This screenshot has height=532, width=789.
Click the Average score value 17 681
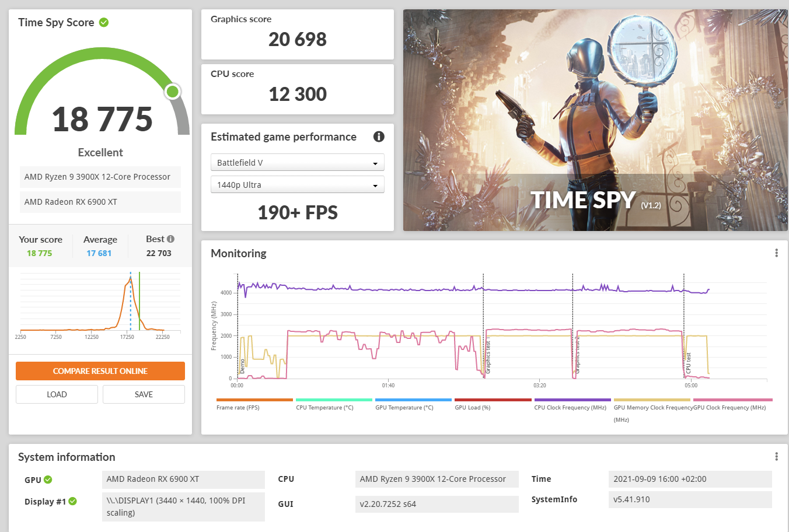click(x=99, y=253)
